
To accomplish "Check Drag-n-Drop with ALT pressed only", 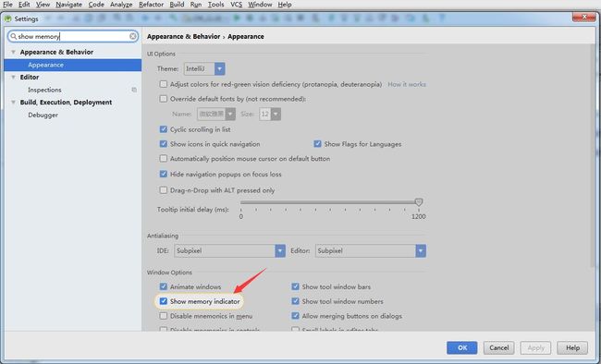I will tap(164, 190).
